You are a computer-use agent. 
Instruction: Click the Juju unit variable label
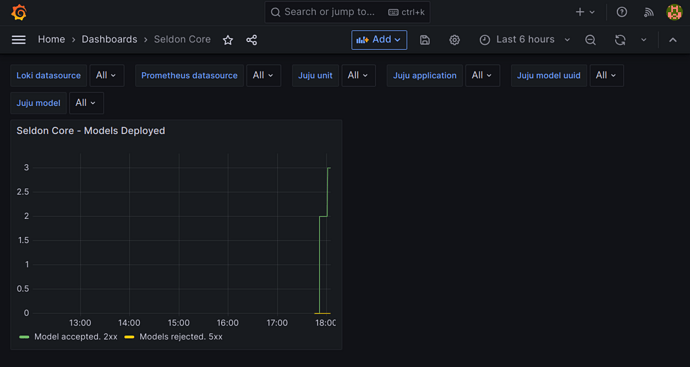[316, 75]
